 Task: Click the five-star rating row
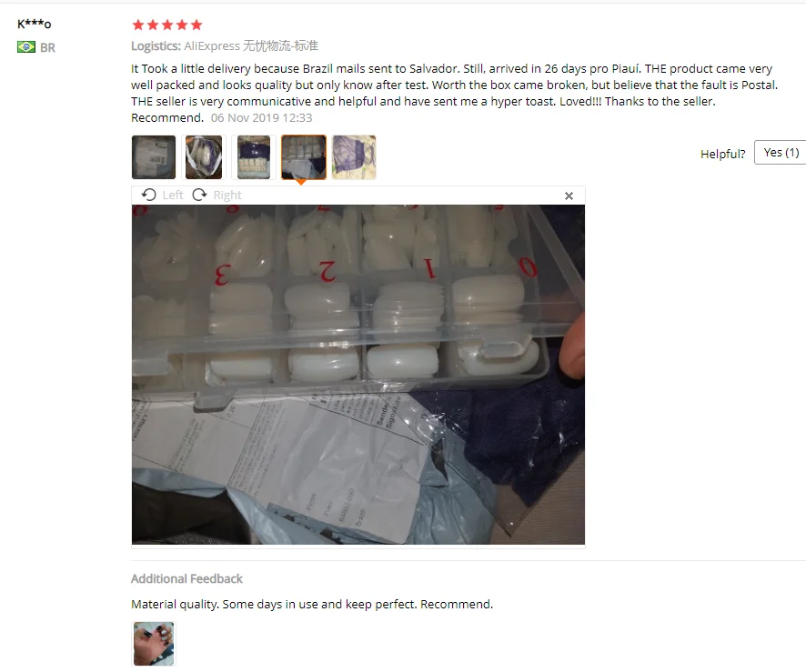pyautogui.click(x=167, y=25)
